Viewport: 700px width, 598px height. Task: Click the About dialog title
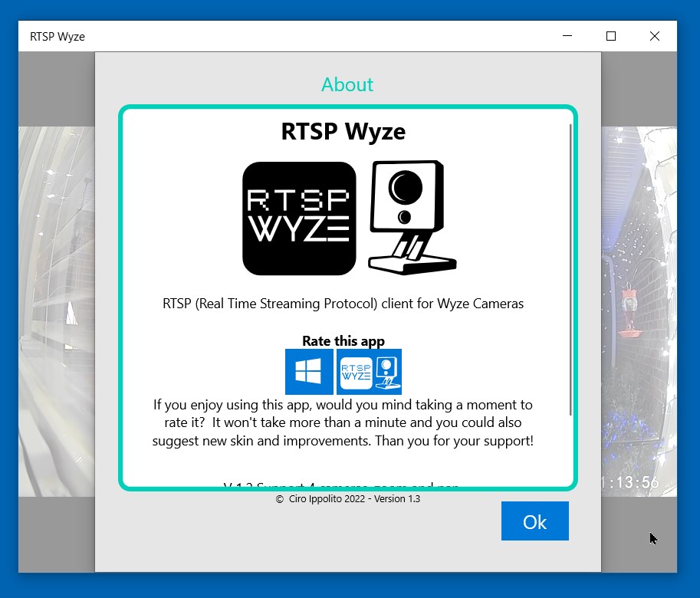[x=347, y=84]
